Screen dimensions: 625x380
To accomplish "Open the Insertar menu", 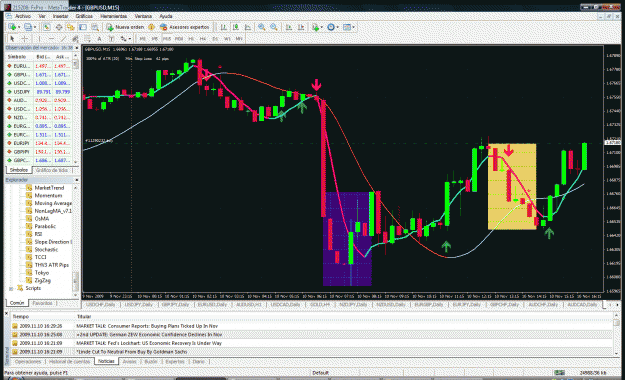I will point(61,16).
